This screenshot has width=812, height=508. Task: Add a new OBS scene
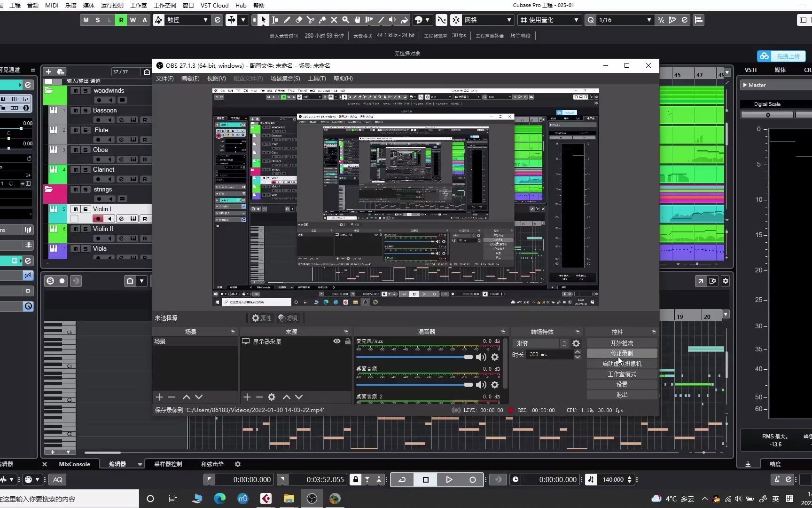click(x=159, y=397)
